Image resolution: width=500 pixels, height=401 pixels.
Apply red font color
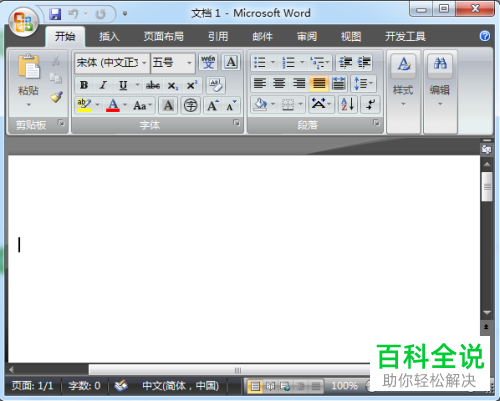[113, 105]
